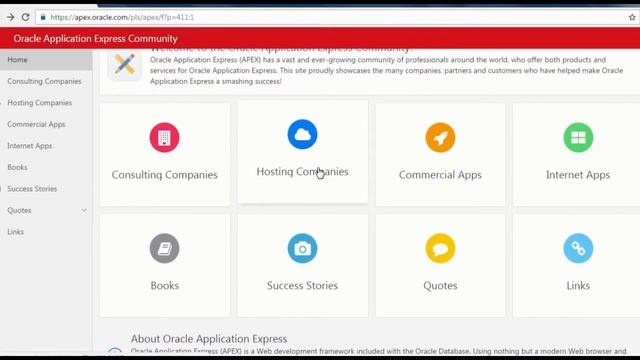Click the orange rocket Commercial Apps icon
The width and height of the screenshot is (640, 360).
click(440, 138)
